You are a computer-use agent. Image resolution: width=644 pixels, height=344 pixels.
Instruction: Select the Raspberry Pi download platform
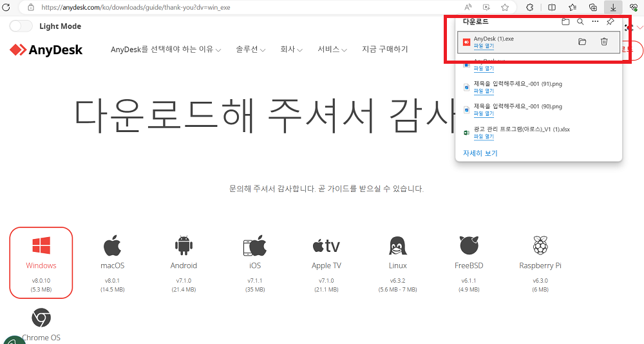click(x=540, y=263)
